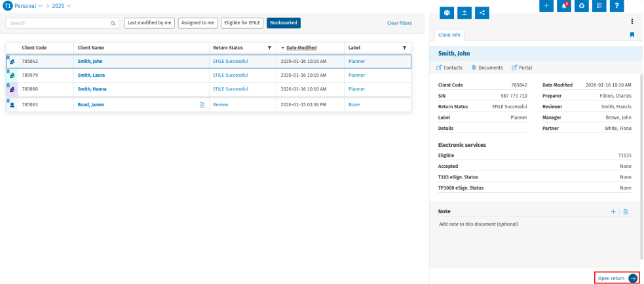Open the help question mark icon

tap(616, 5)
